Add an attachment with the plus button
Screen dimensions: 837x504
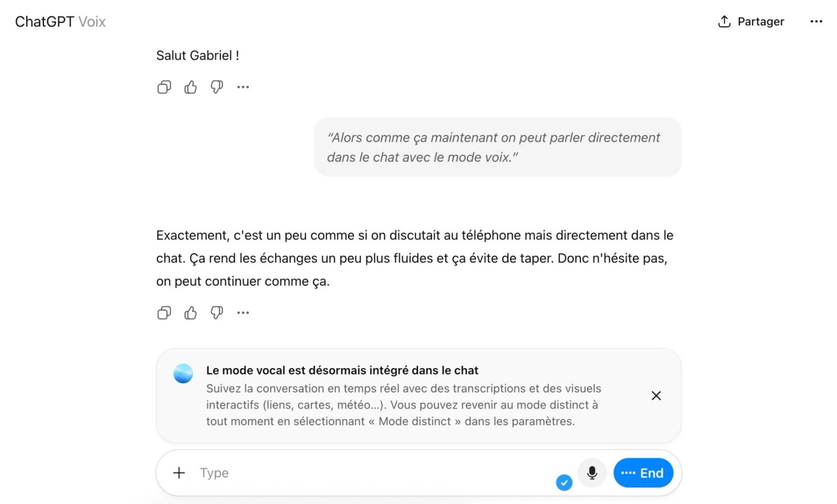click(x=179, y=473)
